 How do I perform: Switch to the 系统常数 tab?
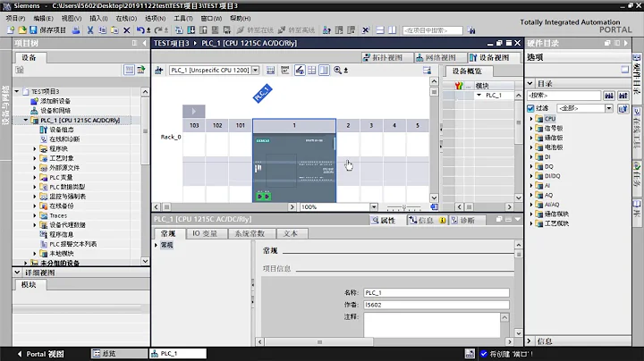point(250,233)
